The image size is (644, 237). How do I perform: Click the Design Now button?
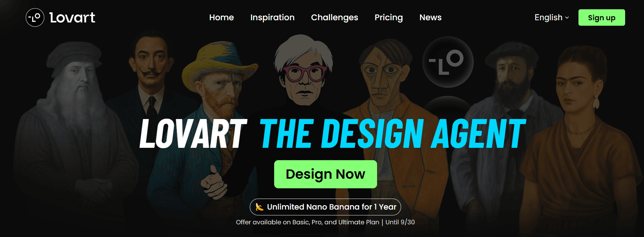point(326,174)
